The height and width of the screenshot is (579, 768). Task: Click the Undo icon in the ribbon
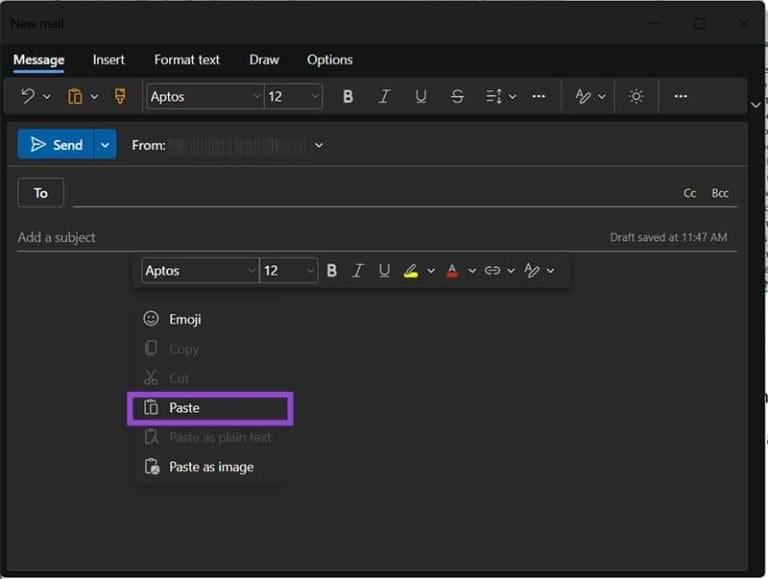pos(28,96)
